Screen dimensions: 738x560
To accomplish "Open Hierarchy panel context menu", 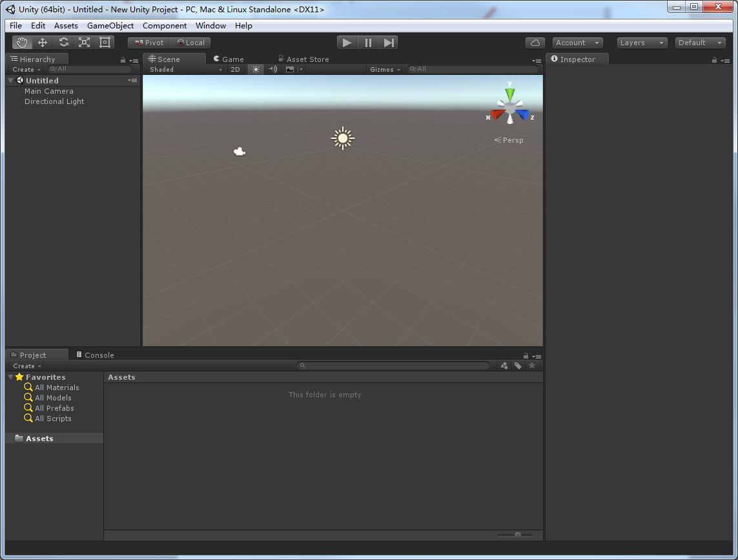I will [134, 61].
